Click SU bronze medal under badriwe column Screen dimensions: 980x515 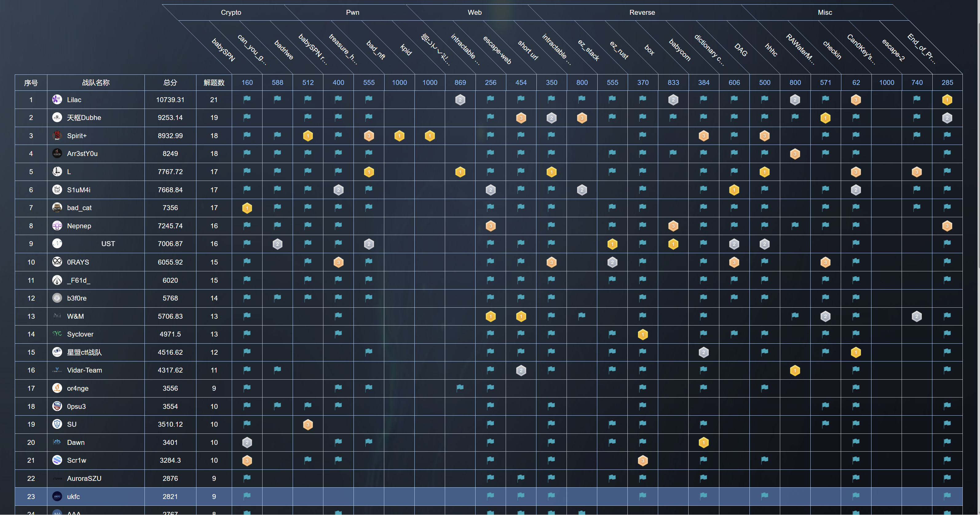click(x=308, y=425)
